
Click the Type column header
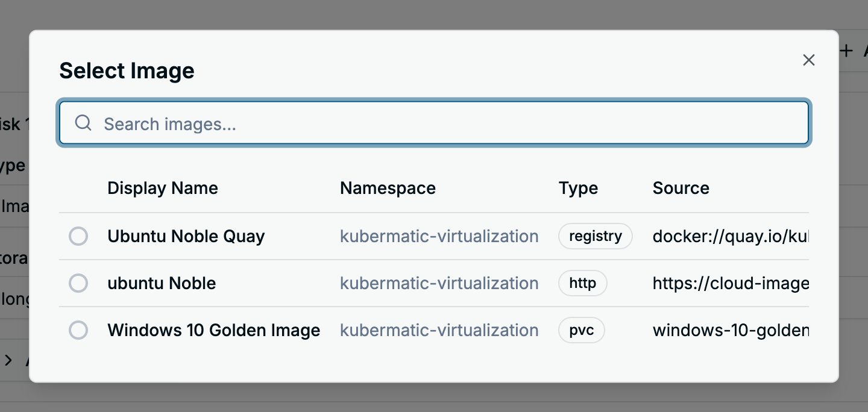click(x=578, y=188)
